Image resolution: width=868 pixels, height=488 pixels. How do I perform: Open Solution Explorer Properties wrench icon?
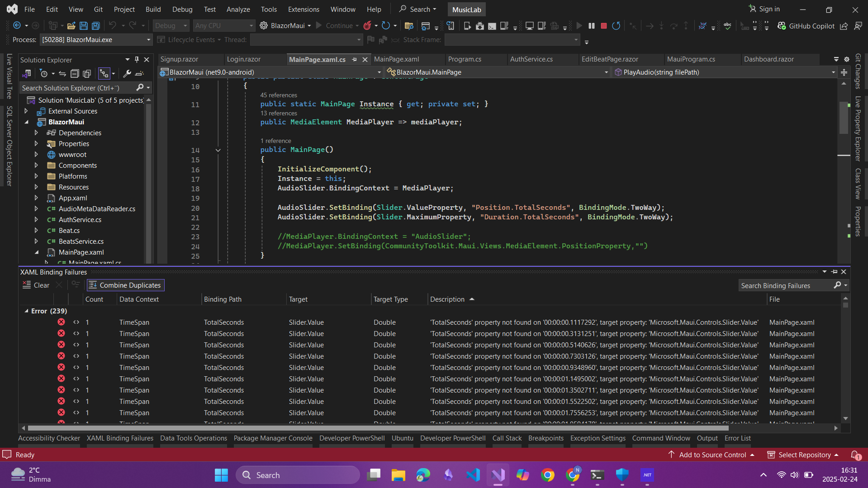127,73
